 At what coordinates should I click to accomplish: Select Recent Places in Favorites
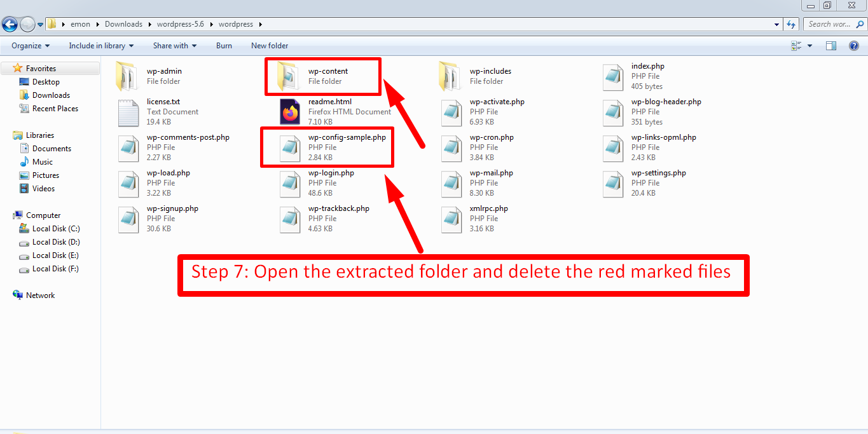55,109
